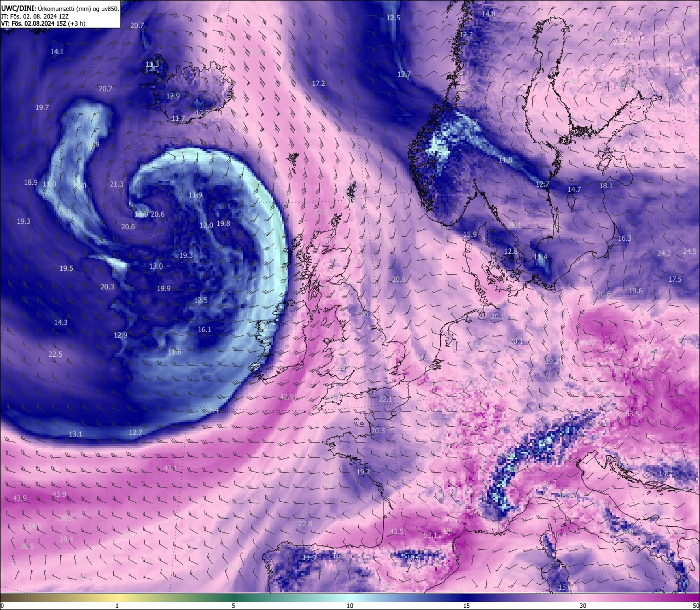
Task: Click the 12.2 value label
Action: pos(466,35)
